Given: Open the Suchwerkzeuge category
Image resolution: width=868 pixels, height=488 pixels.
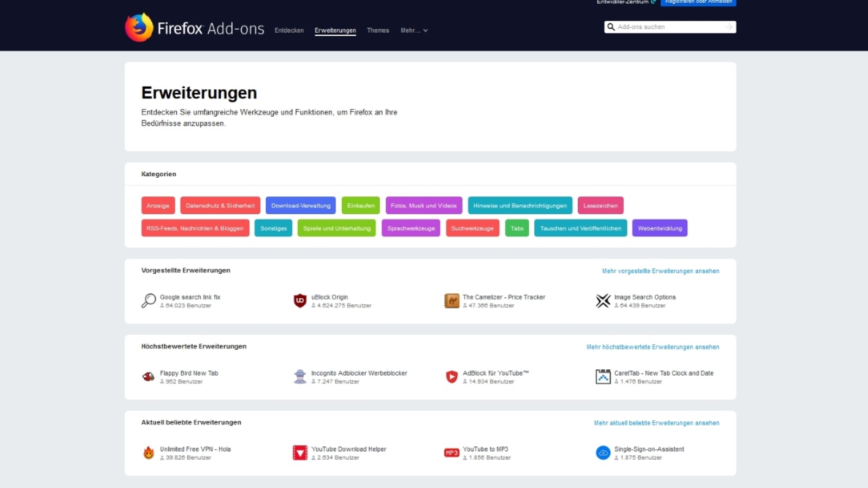Looking at the screenshot, I should (473, 228).
